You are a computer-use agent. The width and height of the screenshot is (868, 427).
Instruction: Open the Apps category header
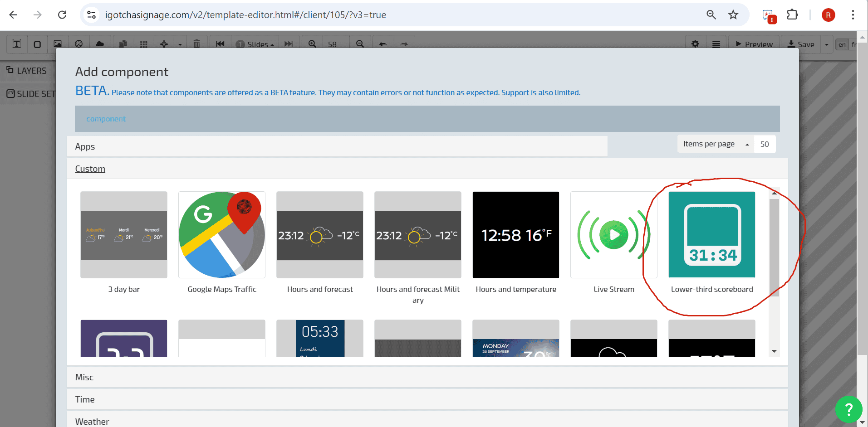tap(85, 146)
